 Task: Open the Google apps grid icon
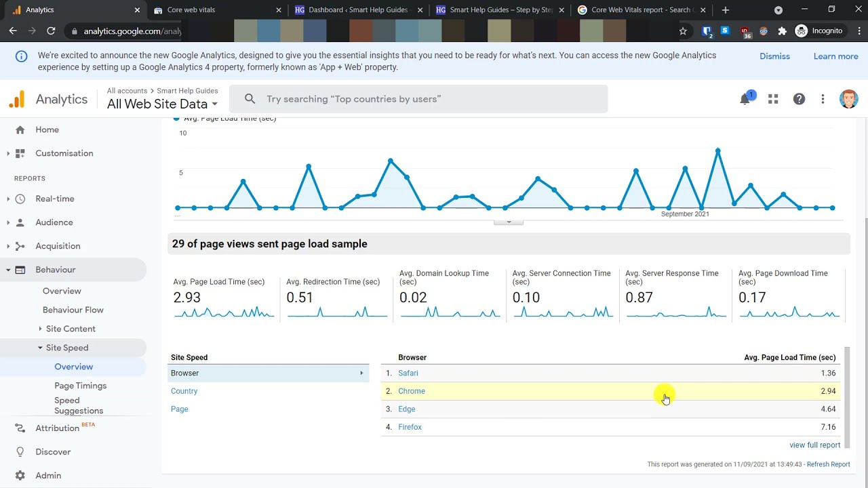point(773,100)
